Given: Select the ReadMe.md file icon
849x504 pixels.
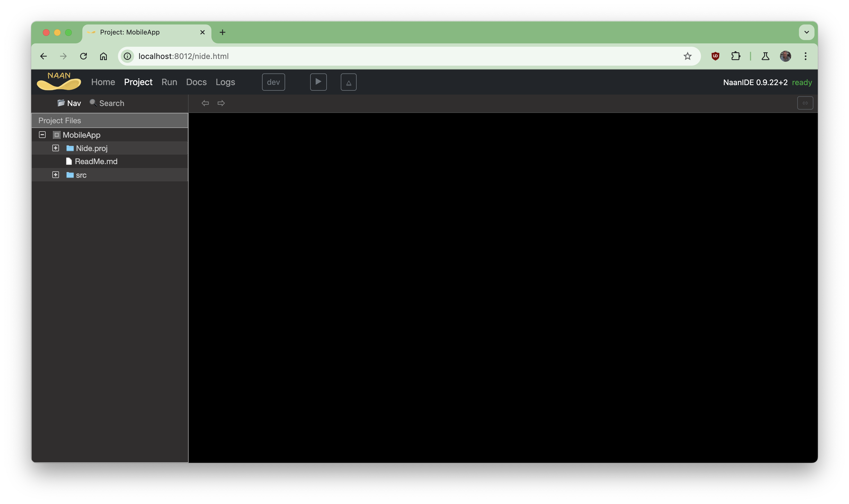Looking at the screenshot, I should coord(69,161).
